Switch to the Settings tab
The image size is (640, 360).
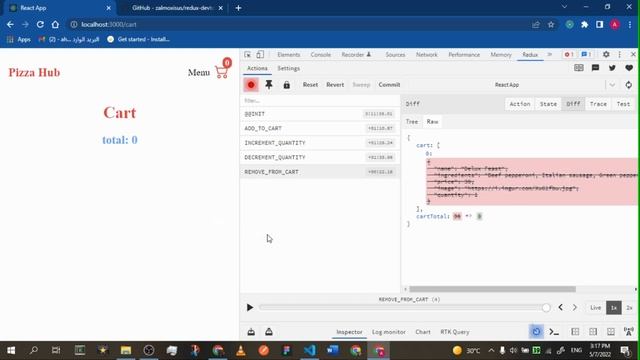click(x=289, y=69)
